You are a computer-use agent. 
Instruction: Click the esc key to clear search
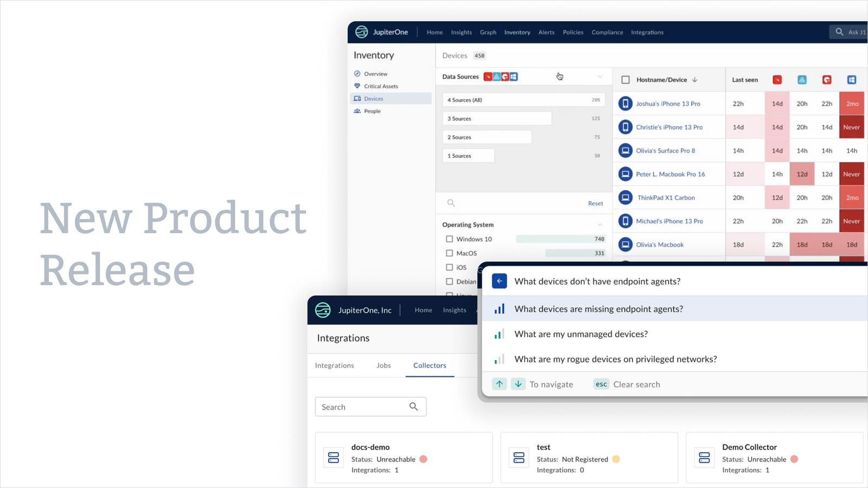(601, 384)
